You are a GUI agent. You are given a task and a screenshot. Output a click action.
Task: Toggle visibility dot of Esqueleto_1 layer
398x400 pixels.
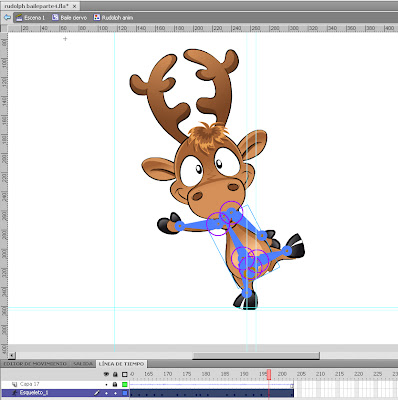pyautogui.click(x=106, y=393)
